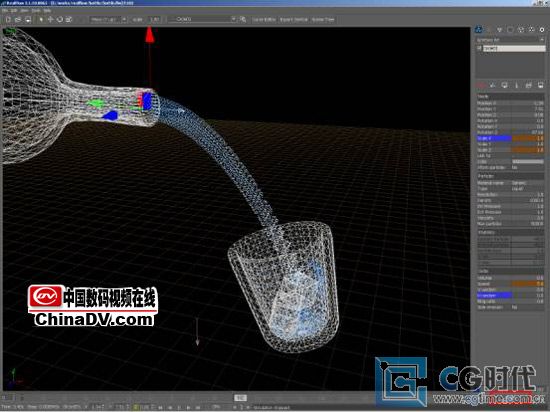Open the Tools menu
This screenshot has height=412, width=550.
[36, 11]
